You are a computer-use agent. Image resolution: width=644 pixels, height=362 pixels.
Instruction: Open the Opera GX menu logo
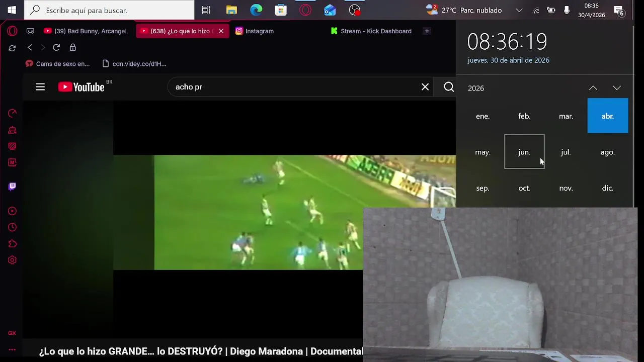pyautogui.click(x=12, y=31)
